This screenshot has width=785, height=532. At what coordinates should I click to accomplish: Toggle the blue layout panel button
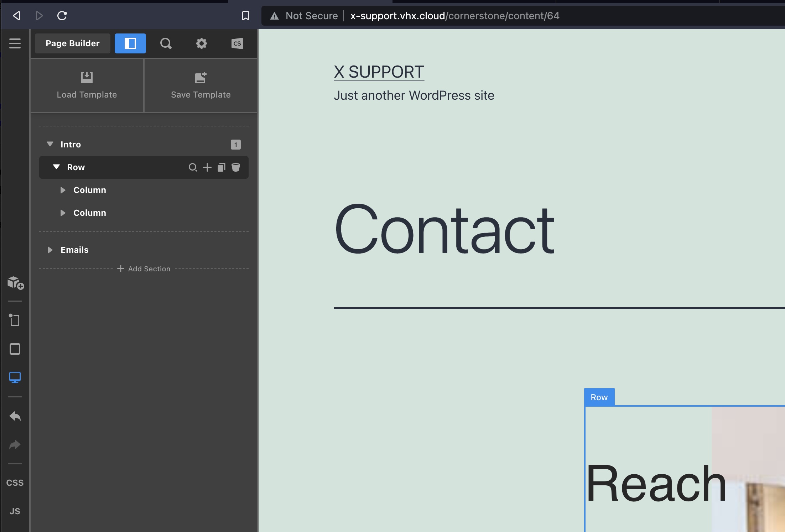click(x=130, y=43)
